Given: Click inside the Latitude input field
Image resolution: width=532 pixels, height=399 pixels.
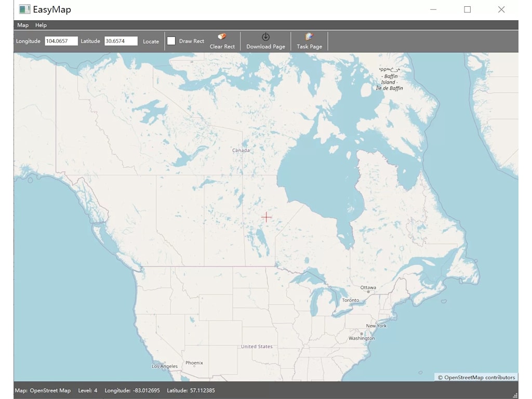Looking at the screenshot, I should 121,41.
